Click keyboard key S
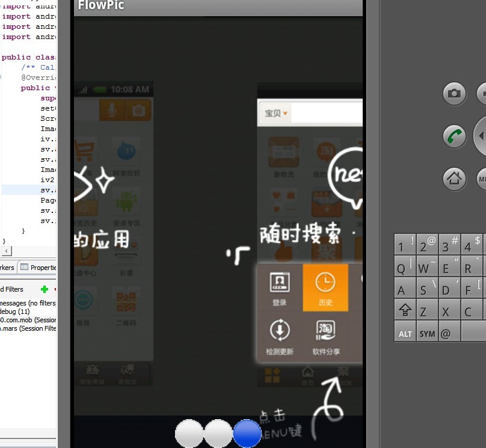The image size is (486, 448). point(428,287)
